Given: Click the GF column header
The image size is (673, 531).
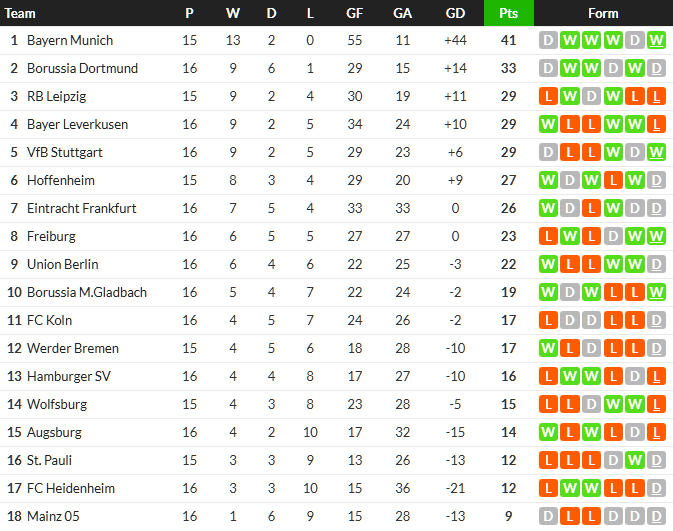Looking at the screenshot, I should (355, 13).
